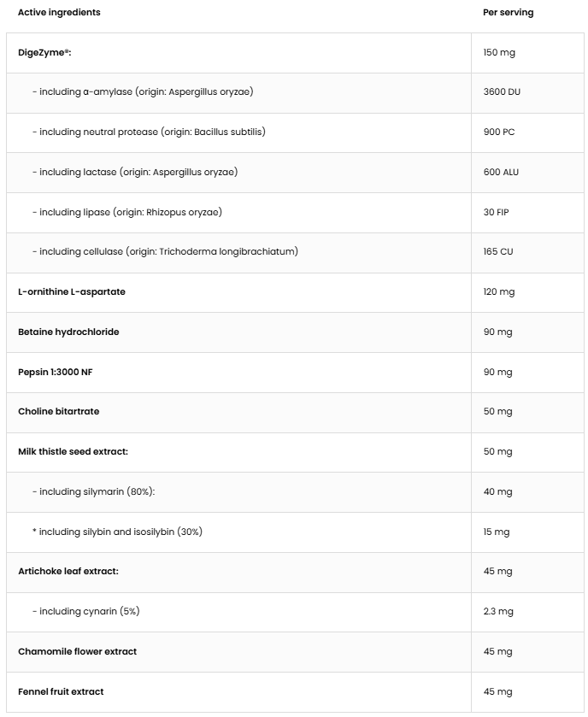Select the silybin and isosilybin (30%) text
This screenshot has width=588, height=717.
tap(117, 532)
